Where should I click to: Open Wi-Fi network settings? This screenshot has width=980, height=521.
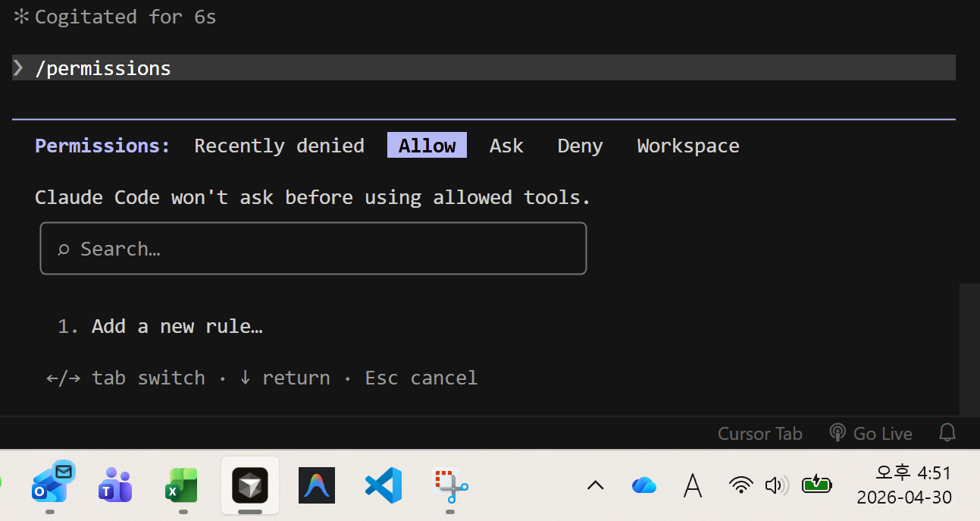(740, 485)
